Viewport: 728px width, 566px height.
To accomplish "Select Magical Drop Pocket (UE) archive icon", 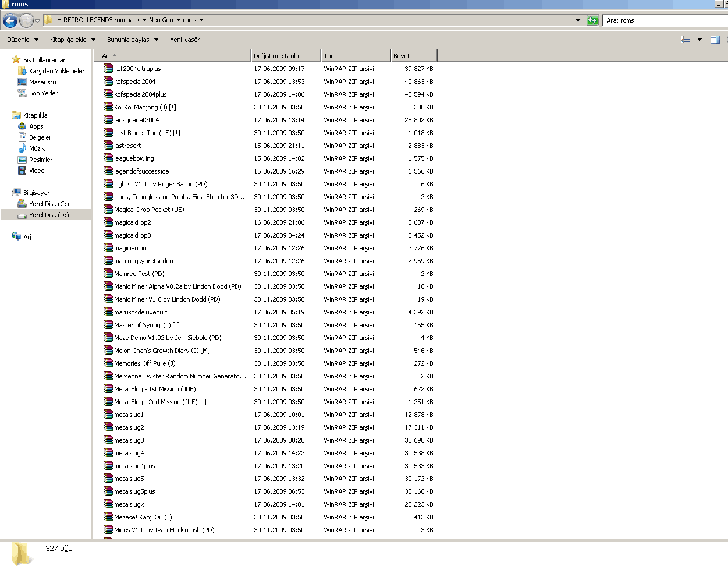I will [x=108, y=209].
